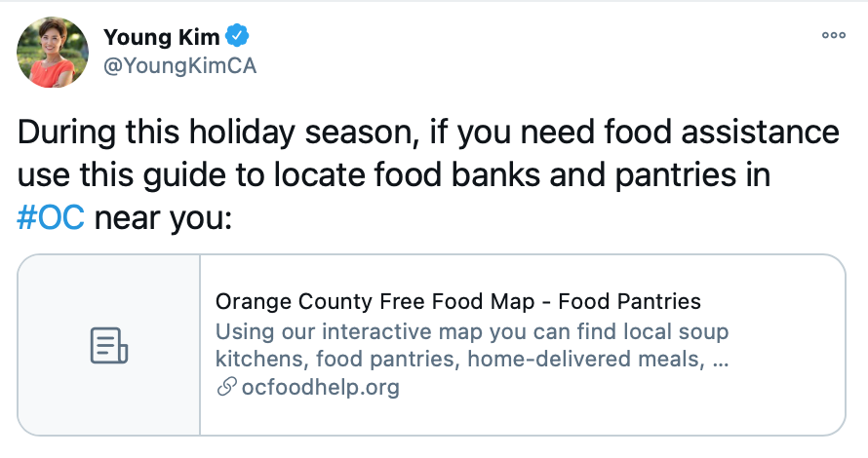Click the words "Food Pantries" in card title
Screen dimensions: 868x458
pyautogui.click(x=629, y=301)
